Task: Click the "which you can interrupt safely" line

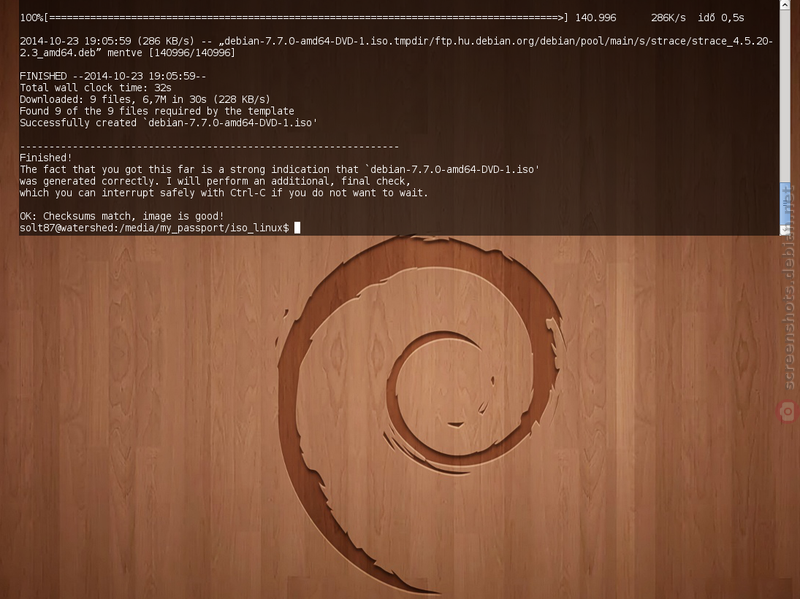Action: pyautogui.click(x=223, y=193)
